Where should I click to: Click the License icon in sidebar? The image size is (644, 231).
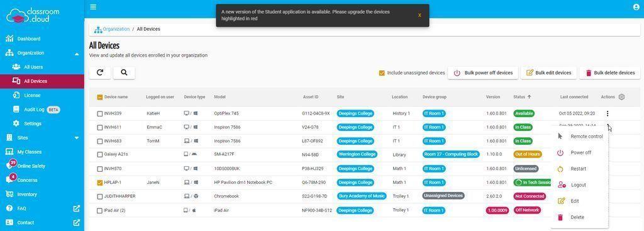click(x=16, y=95)
